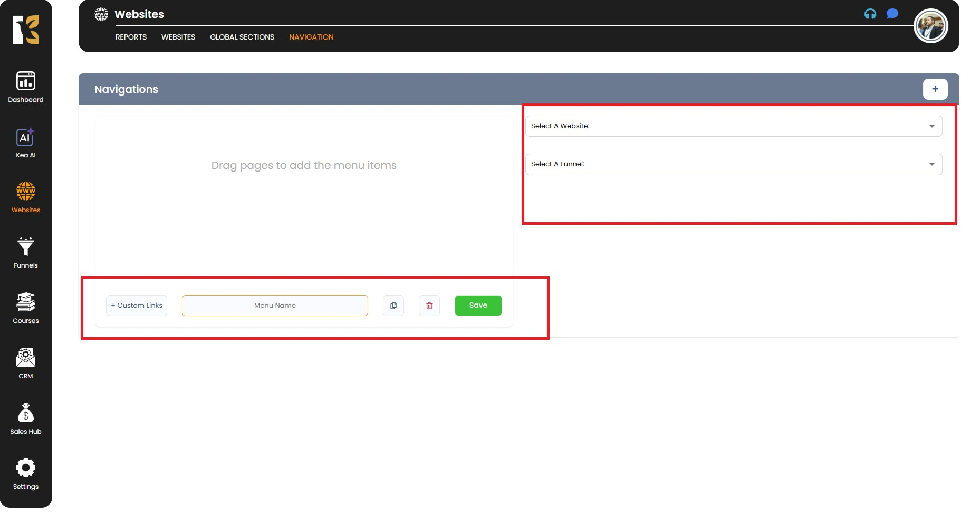Viewport: 980px width, 513px height.
Task: Expand the Select A Website dropdown
Action: [x=733, y=126]
